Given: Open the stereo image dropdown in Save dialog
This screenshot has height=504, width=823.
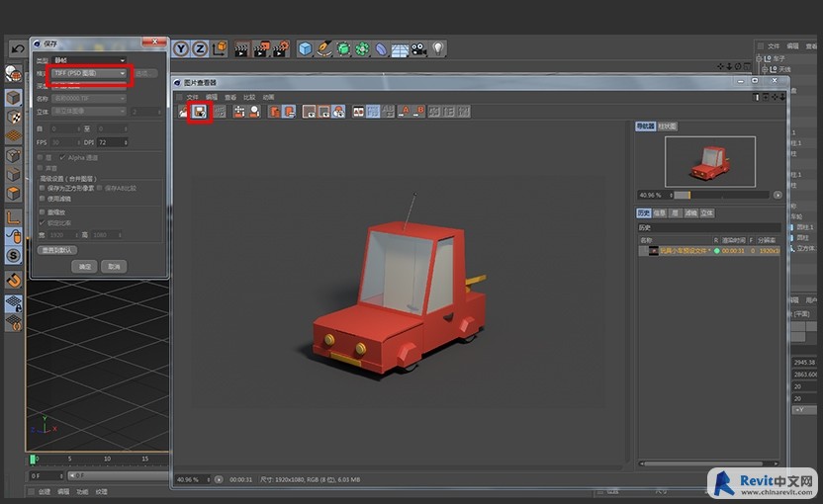Looking at the screenshot, I should click(x=89, y=112).
